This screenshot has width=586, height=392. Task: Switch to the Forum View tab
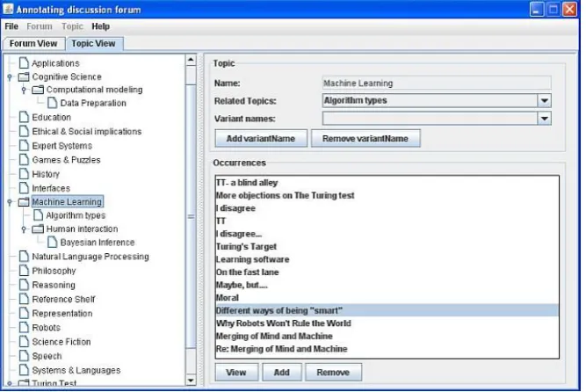point(33,43)
